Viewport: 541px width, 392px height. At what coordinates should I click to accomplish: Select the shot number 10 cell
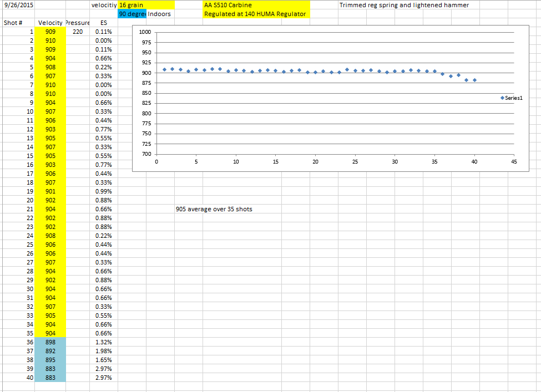coord(19,111)
